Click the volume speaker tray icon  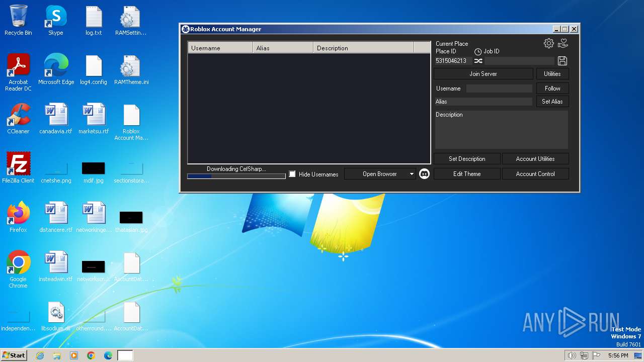[x=572, y=355]
